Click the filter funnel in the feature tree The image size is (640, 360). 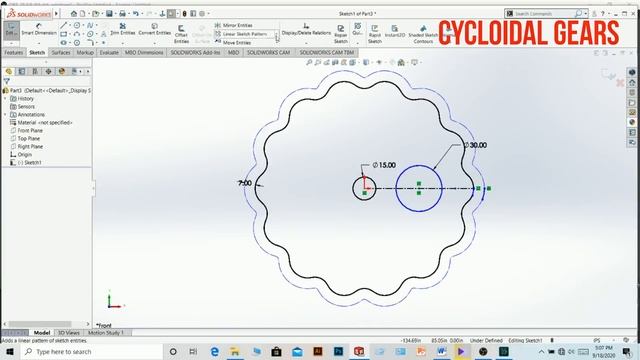[7, 81]
